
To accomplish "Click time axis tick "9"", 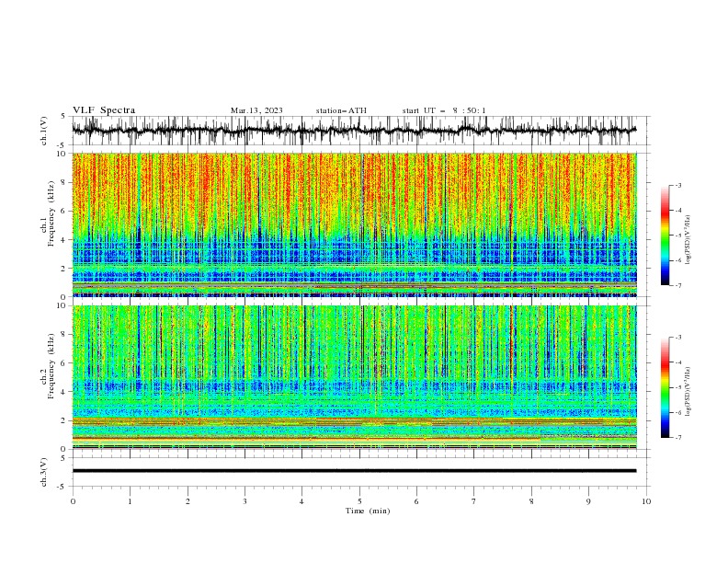I will 588,501.
